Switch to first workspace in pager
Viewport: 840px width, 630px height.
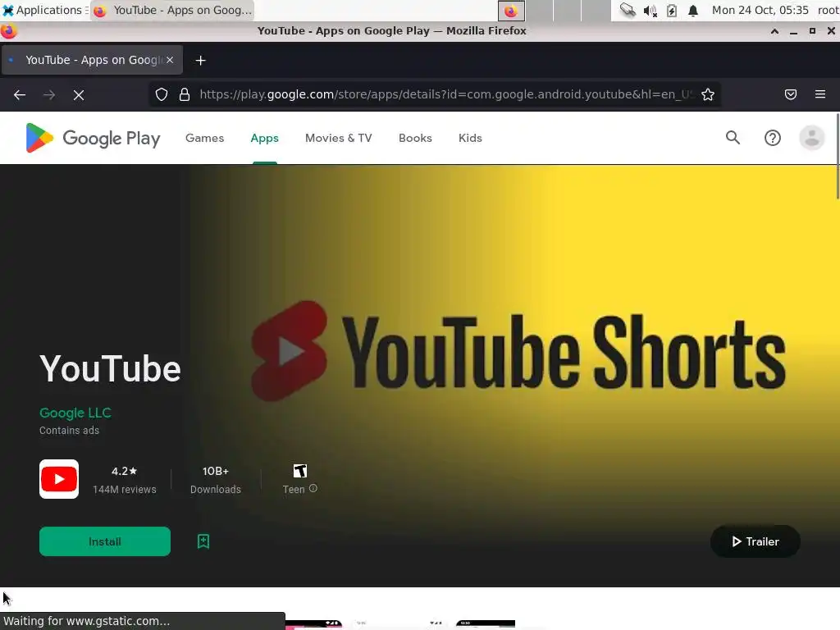[x=511, y=11]
